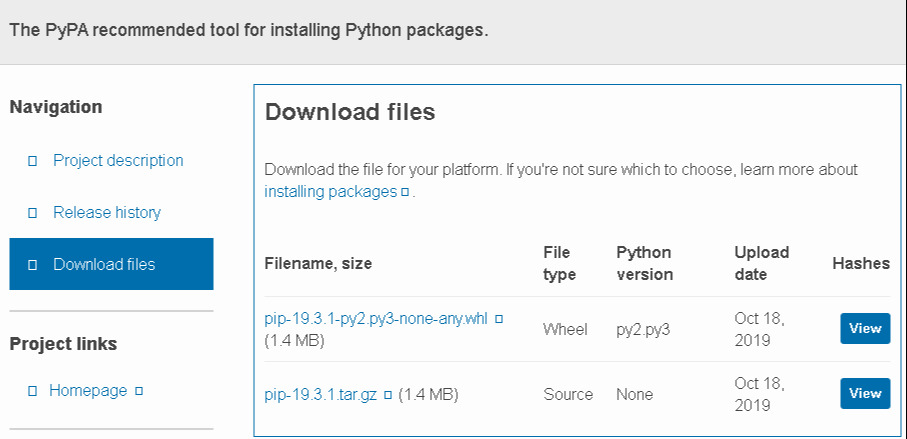Follow the installing packages link

tap(330, 191)
